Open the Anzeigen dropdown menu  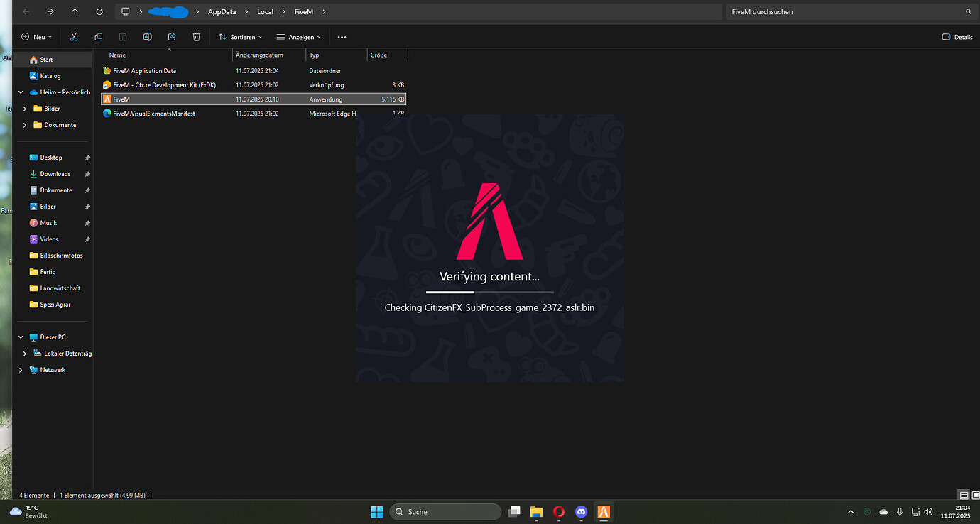click(298, 37)
